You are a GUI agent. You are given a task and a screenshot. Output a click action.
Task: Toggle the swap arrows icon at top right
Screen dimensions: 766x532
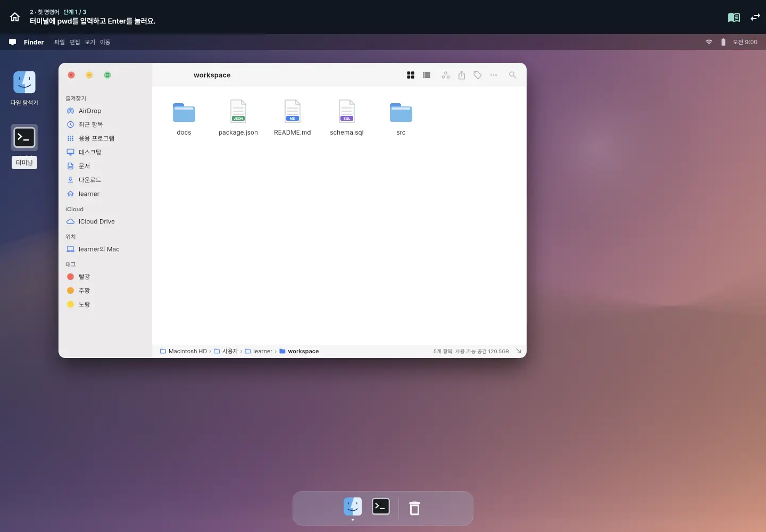755,18
